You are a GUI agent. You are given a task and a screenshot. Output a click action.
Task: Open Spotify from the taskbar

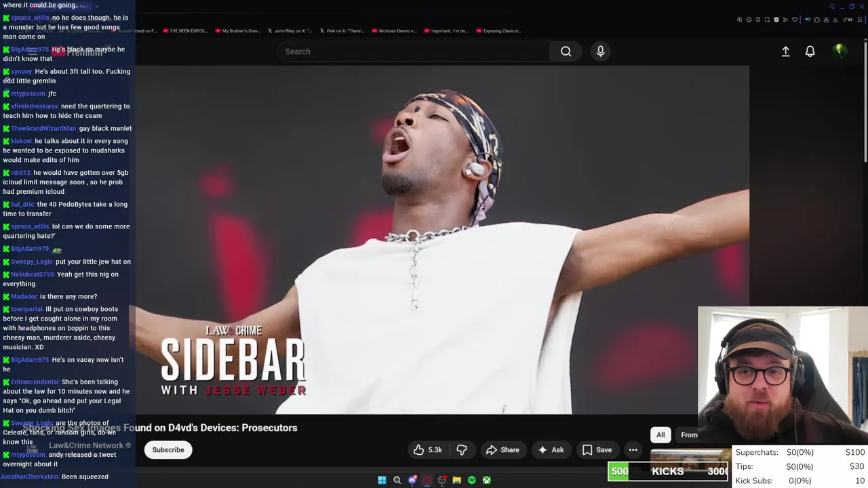(x=471, y=480)
